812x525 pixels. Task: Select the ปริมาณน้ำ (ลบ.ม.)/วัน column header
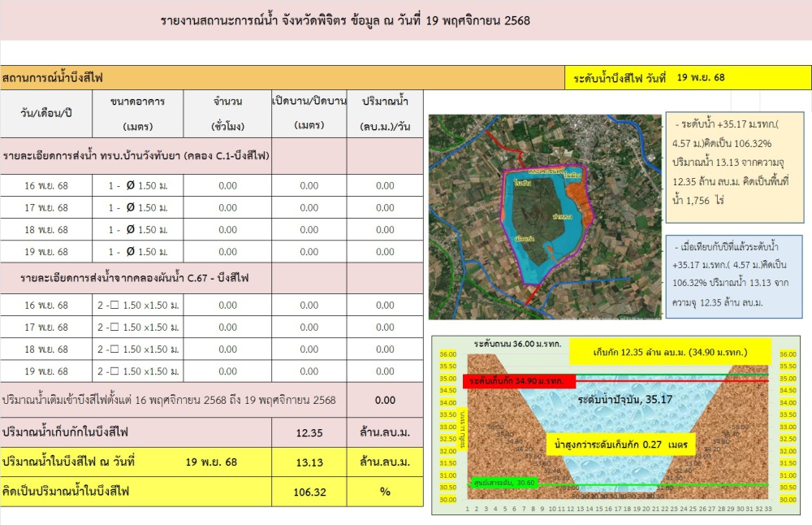pos(385,114)
